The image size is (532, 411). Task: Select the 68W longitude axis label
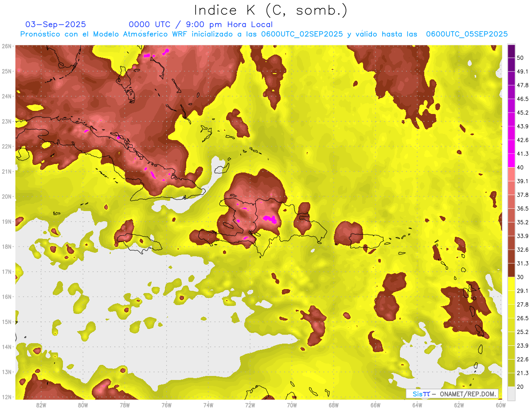point(333,405)
